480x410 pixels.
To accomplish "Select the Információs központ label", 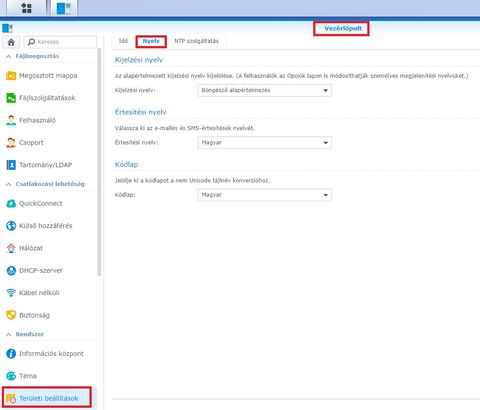I will point(51,354).
